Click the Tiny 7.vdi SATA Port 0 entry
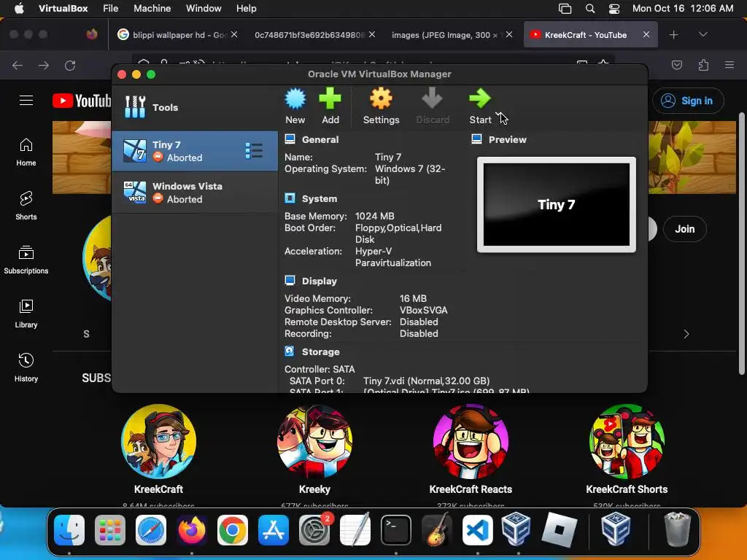The width and height of the screenshot is (747, 560). point(426,381)
